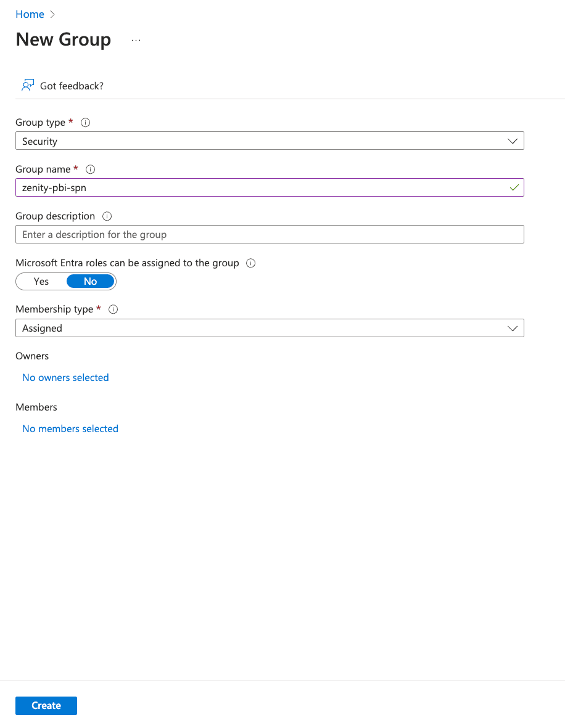Click the Group name label text
Image resolution: width=565 pixels, height=728 pixels.
click(x=43, y=170)
